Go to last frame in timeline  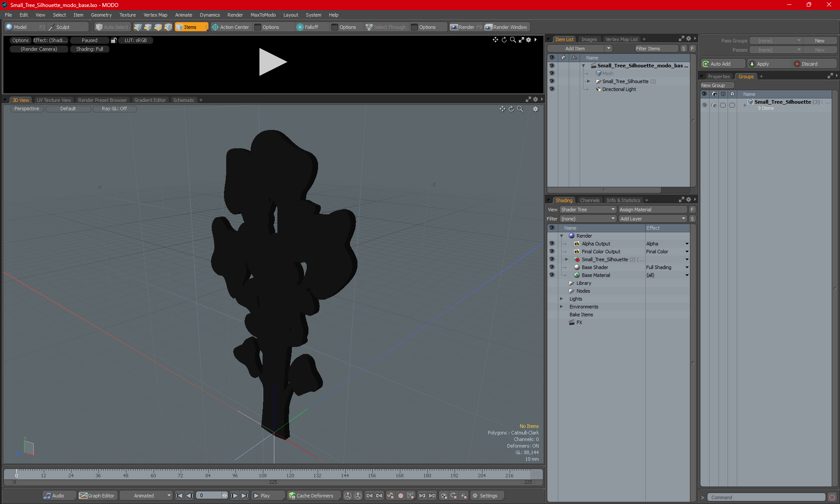(x=245, y=496)
